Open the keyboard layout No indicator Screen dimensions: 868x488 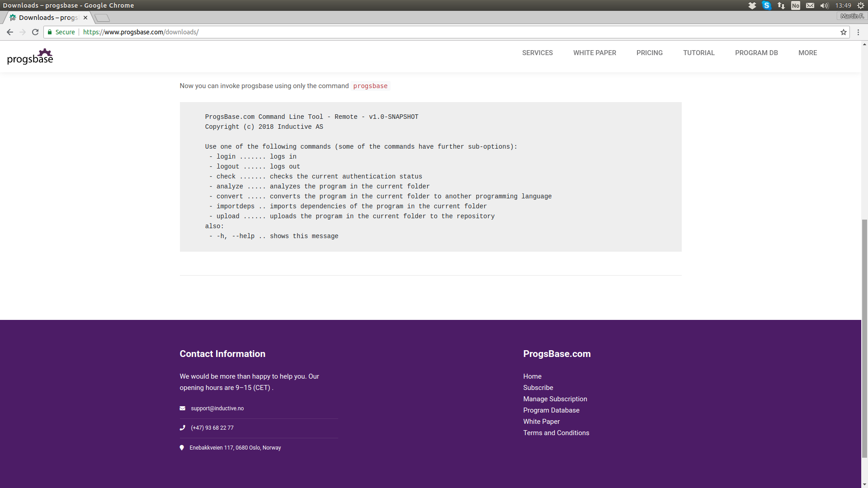[796, 5]
